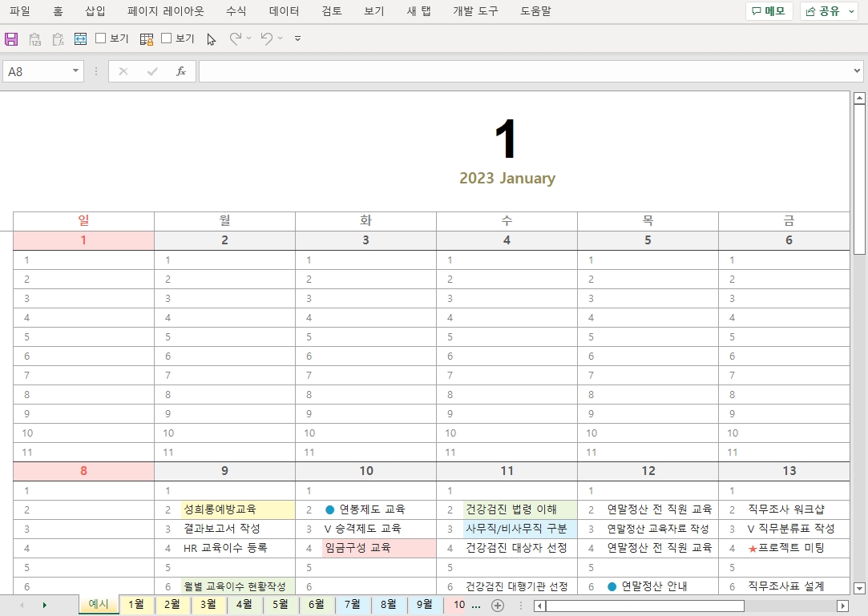Add a new sheet with the plus icon
Image resolution: width=868 pixels, height=616 pixels.
(x=498, y=605)
